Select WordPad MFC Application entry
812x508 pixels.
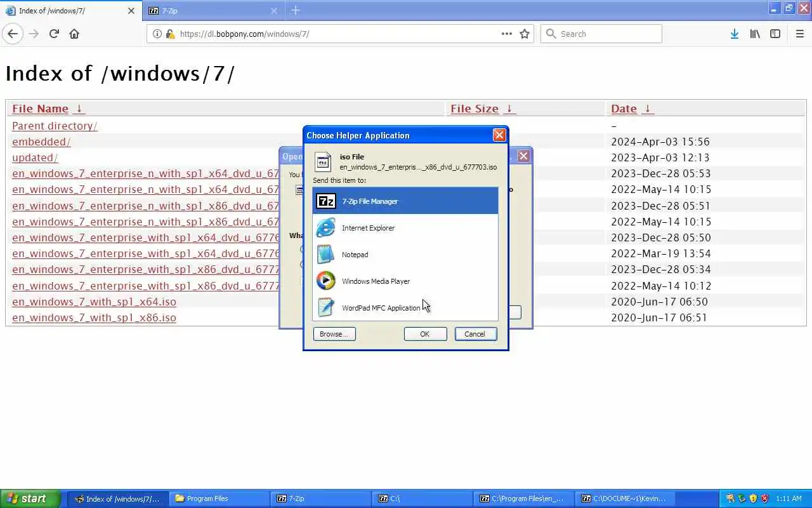pos(405,308)
